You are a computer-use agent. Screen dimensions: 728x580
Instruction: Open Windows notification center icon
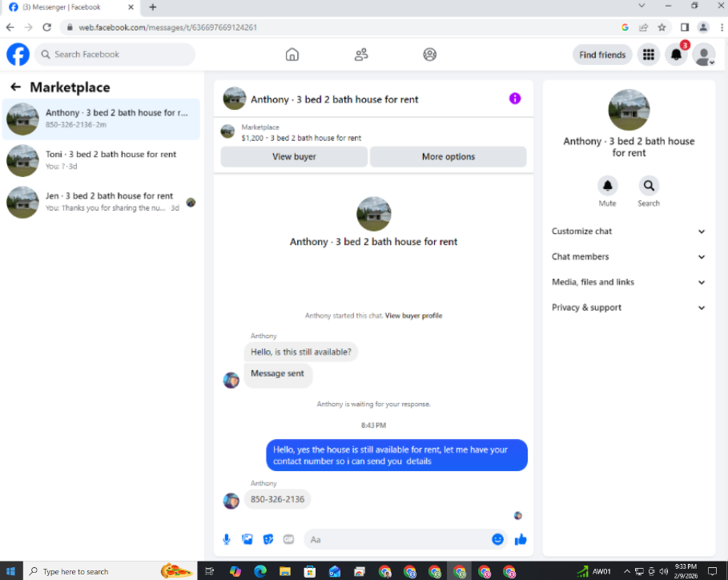click(x=713, y=571)
